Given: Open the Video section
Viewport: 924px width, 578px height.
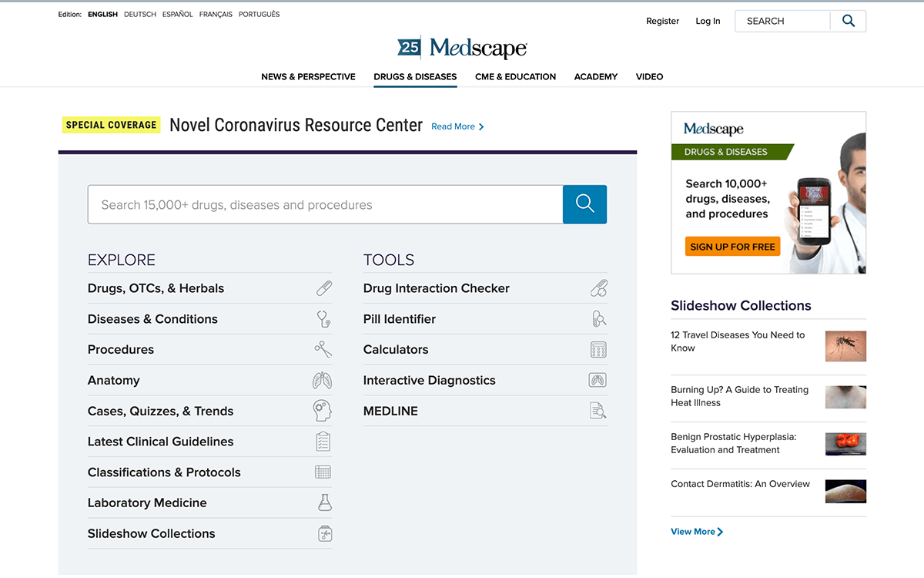Looking at the screenshot, I should tap(649, 76).
